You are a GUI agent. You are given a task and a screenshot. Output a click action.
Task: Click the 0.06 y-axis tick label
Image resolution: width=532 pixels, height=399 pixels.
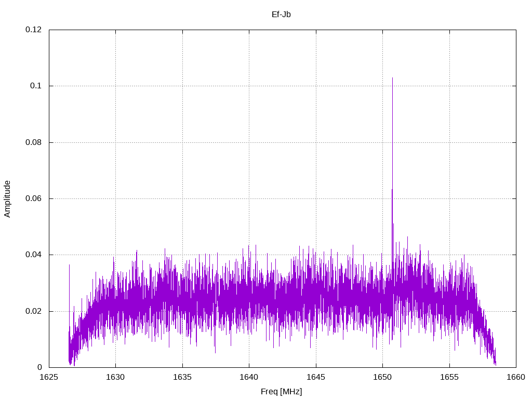point(34,198)
